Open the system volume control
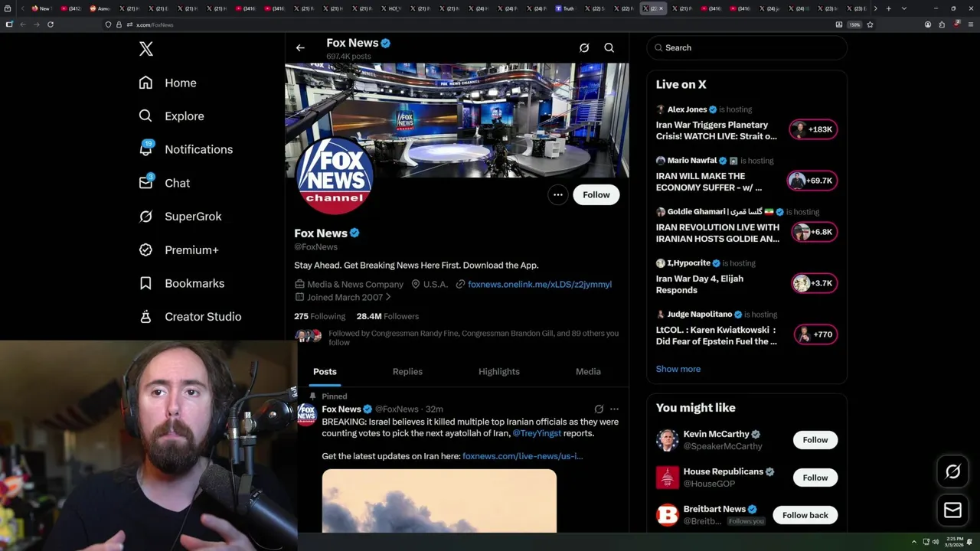The image size is (980, 551). pos(936,542)
